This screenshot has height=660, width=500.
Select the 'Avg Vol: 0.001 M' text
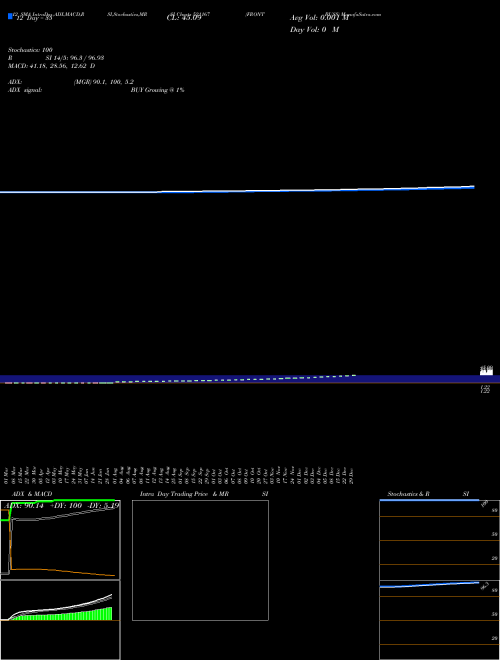click(x=319, y=18)
